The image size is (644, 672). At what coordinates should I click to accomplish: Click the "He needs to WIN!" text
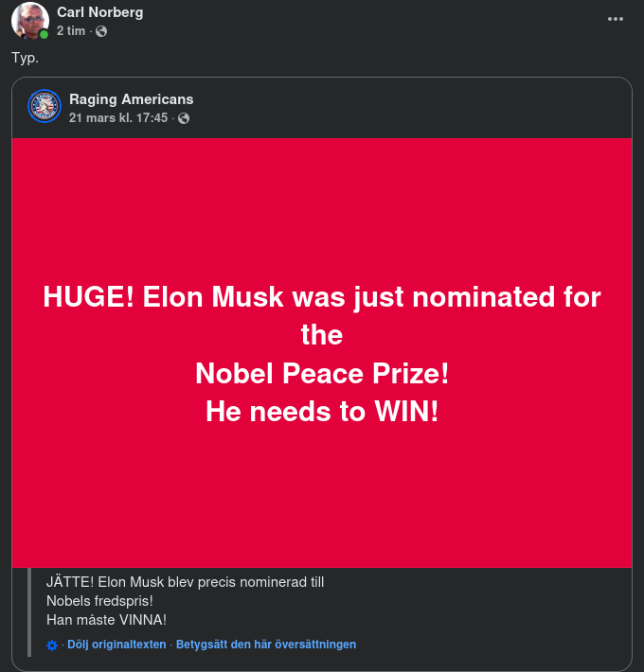click(322, 412)
